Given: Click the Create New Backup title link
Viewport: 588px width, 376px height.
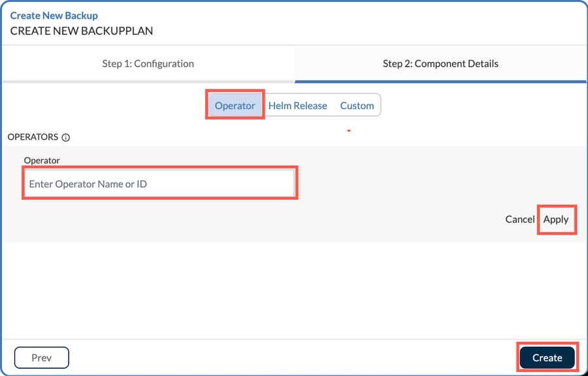Looking at the screenshot, I should [x=54, y=16].
